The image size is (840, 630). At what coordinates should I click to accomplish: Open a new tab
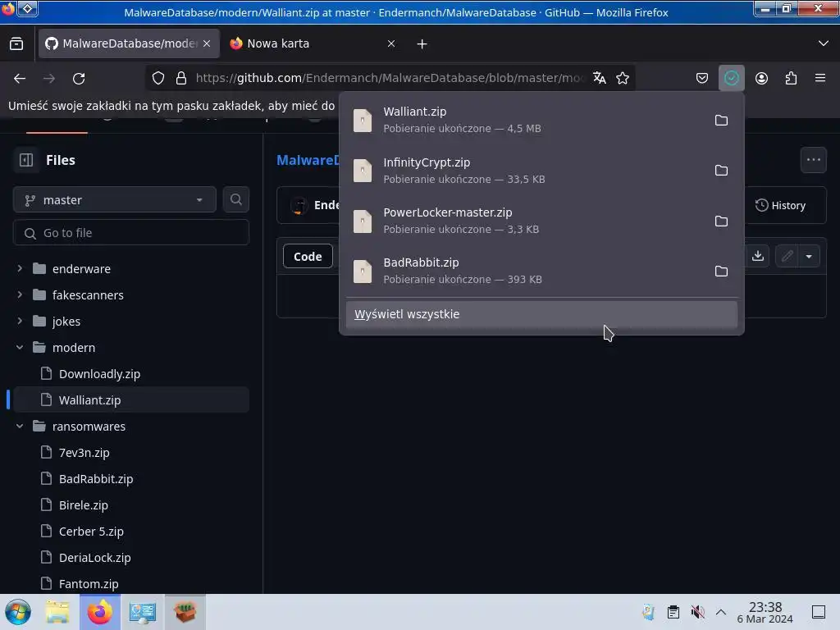click(422, 44)
